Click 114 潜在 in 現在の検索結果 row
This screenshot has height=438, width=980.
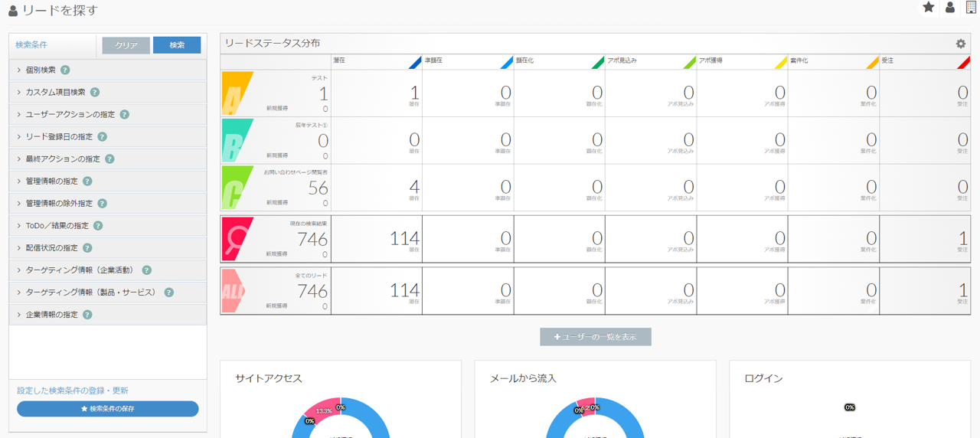[405, 238]
